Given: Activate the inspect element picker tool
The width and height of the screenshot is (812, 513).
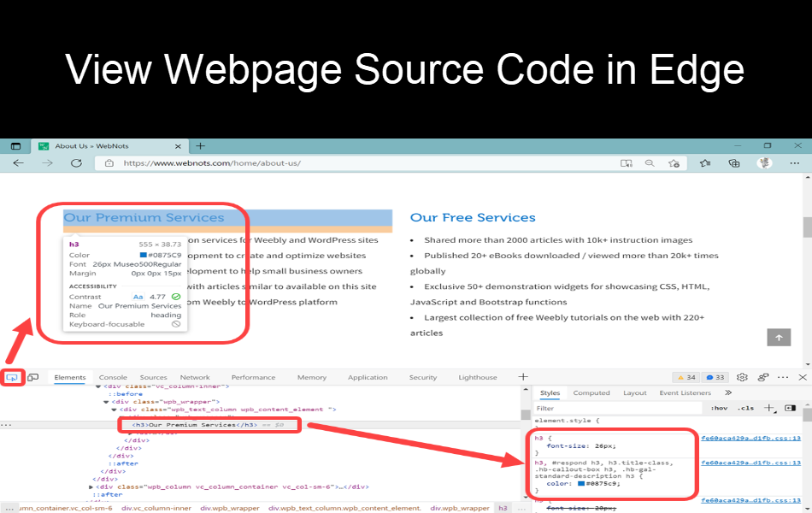Looking at the screenshot, I should (x=12, y=377).
